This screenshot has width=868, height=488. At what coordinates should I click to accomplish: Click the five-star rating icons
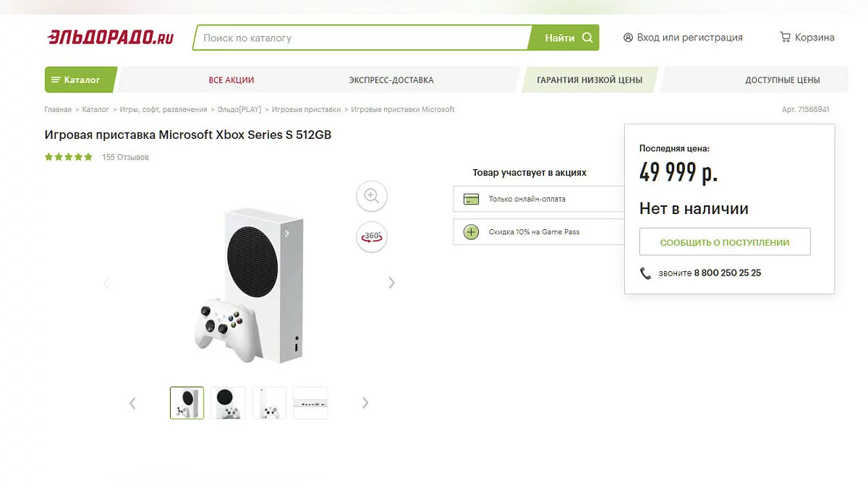pyautogui.click(x=69, y=157)
